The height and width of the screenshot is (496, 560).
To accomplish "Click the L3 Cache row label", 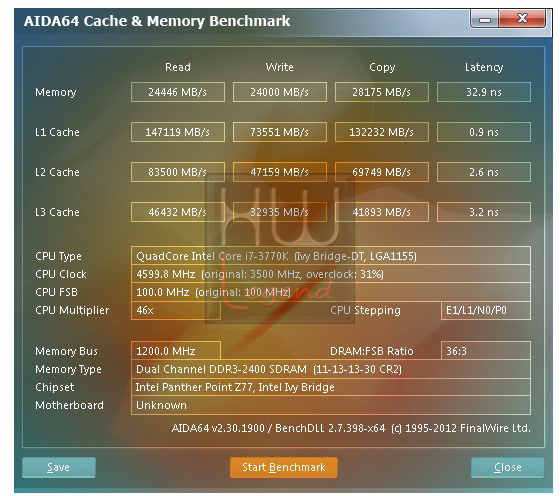I will point(57,212).
